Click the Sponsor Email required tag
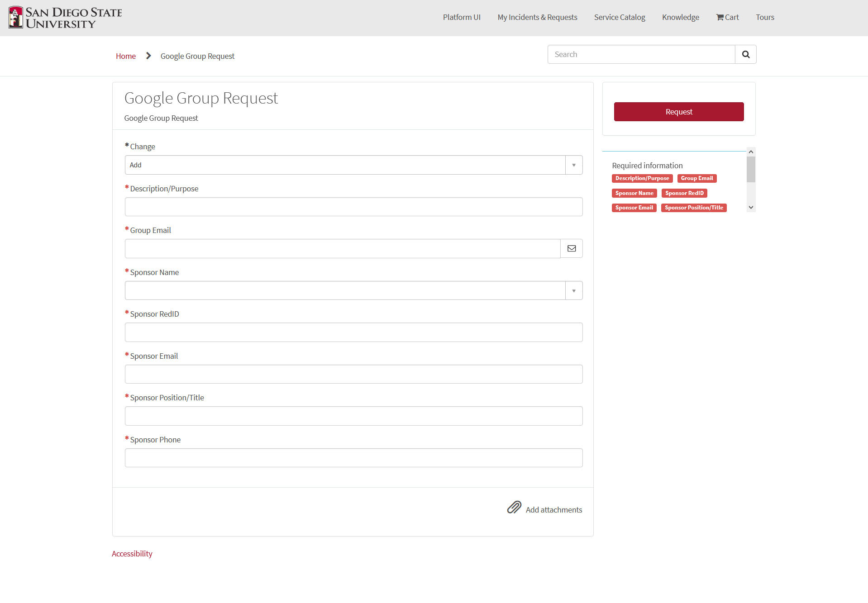The height and width of the screenshot is (603, 868). pos(634,208)
